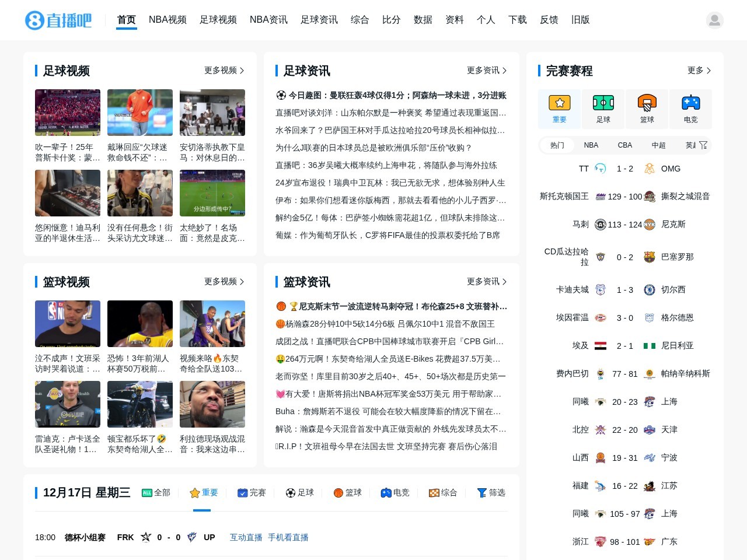Open the NBA资讯 menu item in top navigation
The width and height of the screenshot is (747, 560).
(268, 19)
